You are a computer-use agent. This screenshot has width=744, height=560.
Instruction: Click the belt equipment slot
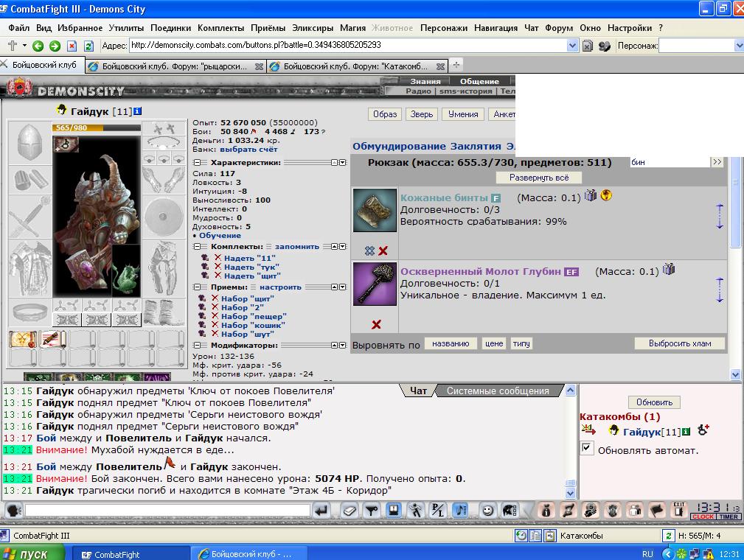[x=30, y=312]
